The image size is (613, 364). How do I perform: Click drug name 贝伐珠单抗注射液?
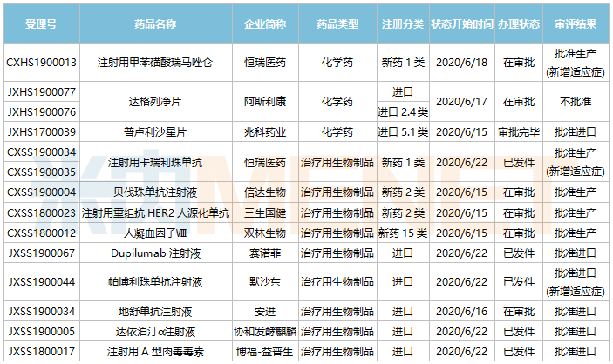155,192
